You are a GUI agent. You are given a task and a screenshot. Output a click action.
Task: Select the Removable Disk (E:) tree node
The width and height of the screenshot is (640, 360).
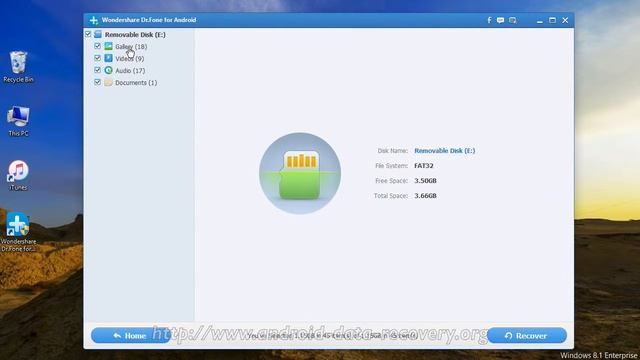pos(135,35)
